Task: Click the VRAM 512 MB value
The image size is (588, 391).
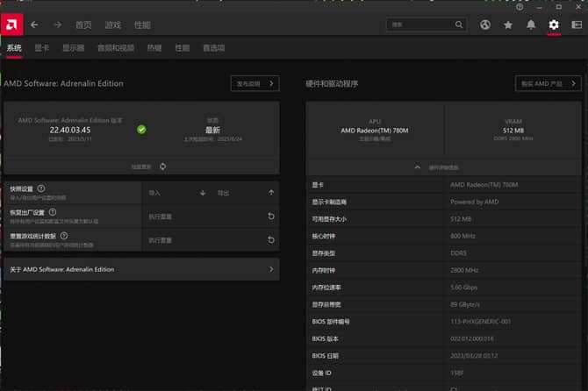Action: (x=513, y=131)
